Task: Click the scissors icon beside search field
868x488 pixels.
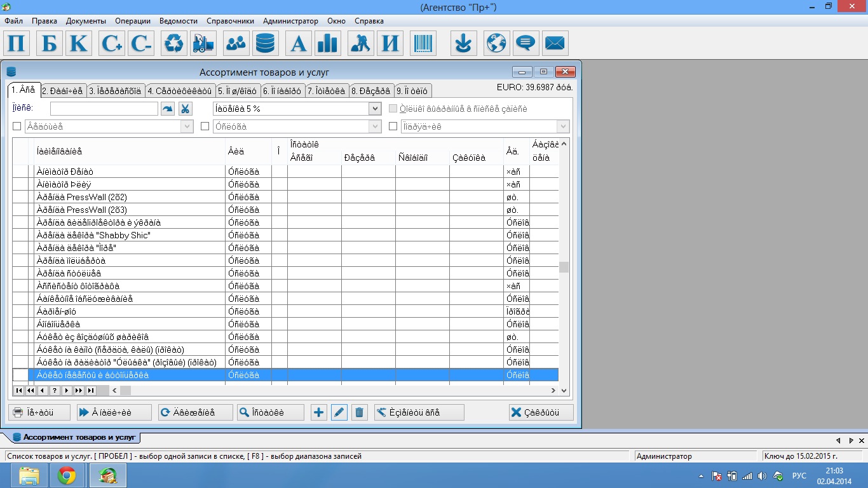Action: point(185,109)
